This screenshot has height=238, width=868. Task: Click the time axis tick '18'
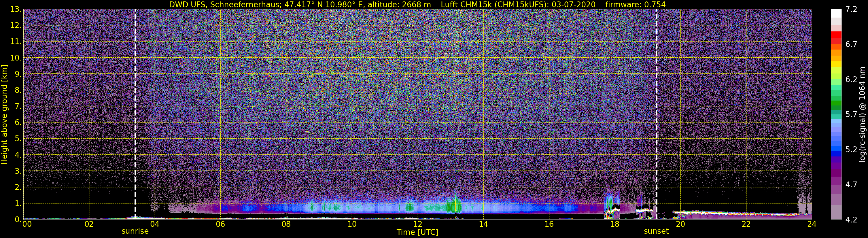[614, 224]
